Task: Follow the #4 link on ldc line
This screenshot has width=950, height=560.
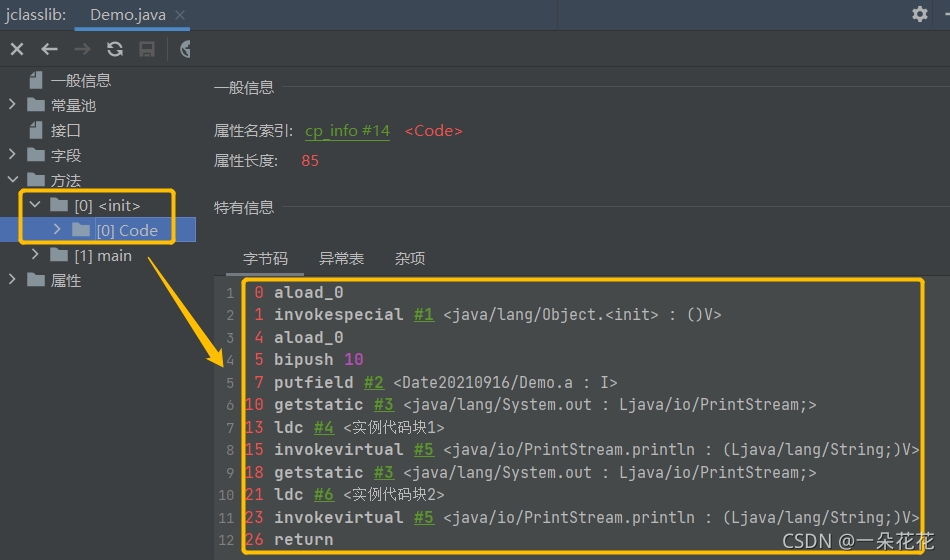Action: [x=324, y=428]
